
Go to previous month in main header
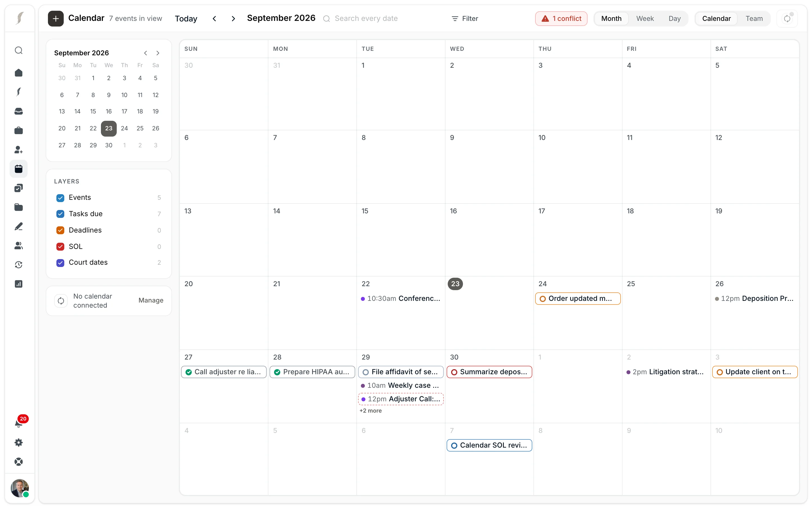[x=214, y=18]
